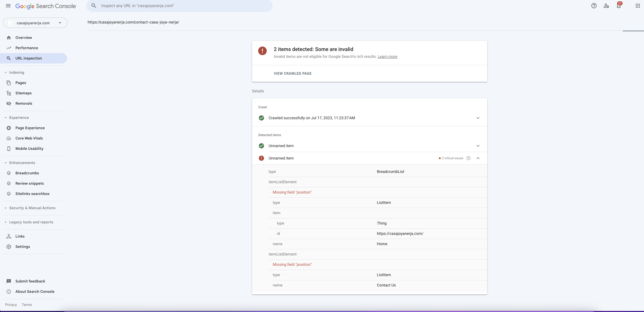Click the Pages document icon

pos(9,83)
